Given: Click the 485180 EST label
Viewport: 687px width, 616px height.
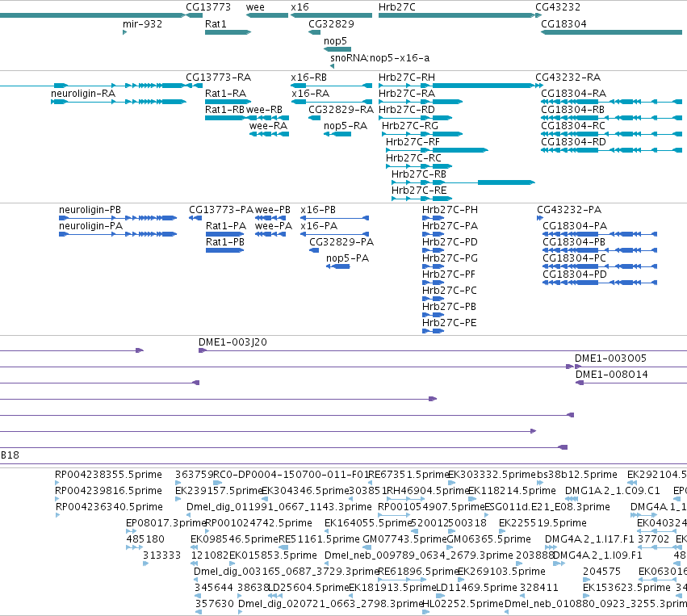Looking at the screenshot, I should coord(145,540).
